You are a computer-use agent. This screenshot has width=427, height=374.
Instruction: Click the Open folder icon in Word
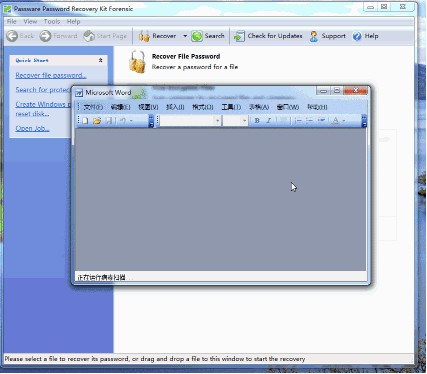97,121
